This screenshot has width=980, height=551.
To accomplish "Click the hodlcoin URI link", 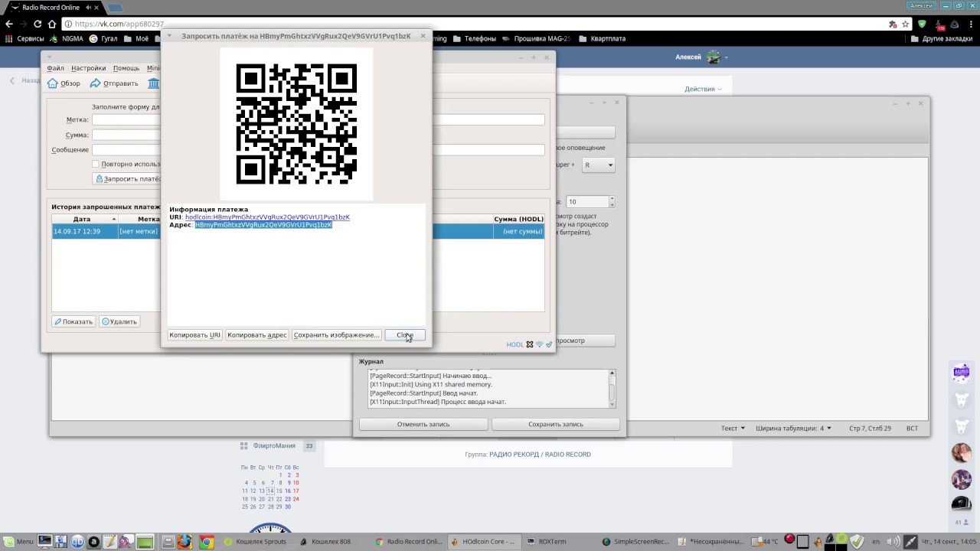I will point(267,217).
